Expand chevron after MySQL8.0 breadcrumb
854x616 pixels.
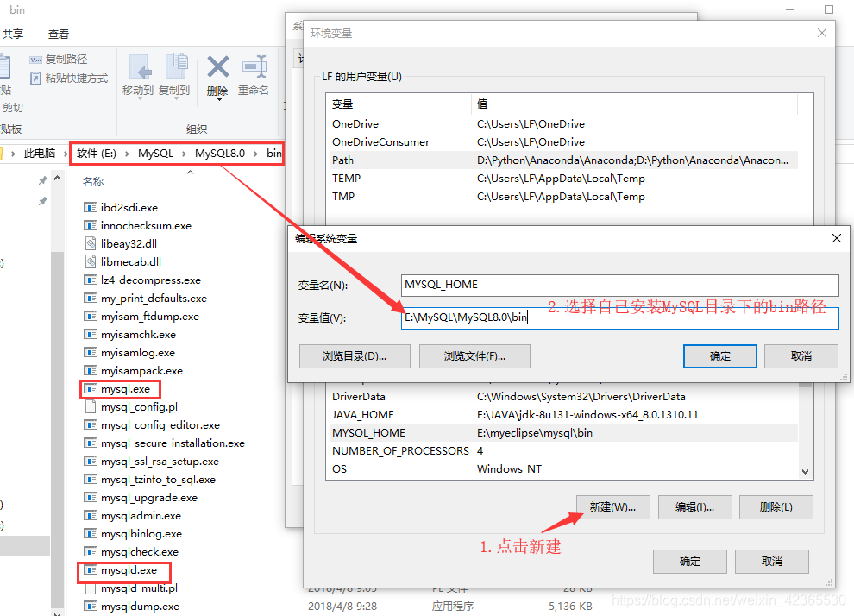255,154
